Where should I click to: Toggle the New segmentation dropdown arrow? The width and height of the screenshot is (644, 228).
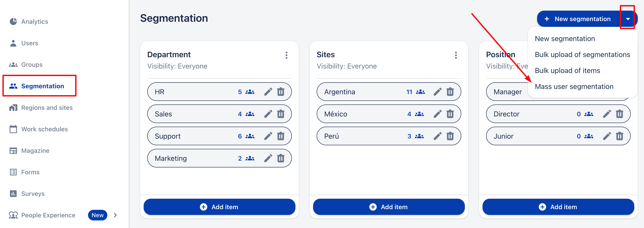628,19
